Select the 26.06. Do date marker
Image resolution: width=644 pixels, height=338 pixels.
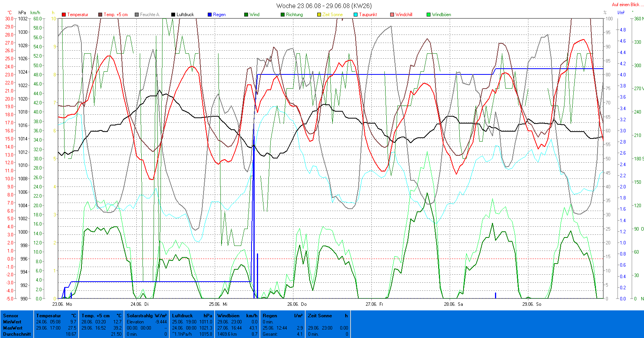coord(297,304)
